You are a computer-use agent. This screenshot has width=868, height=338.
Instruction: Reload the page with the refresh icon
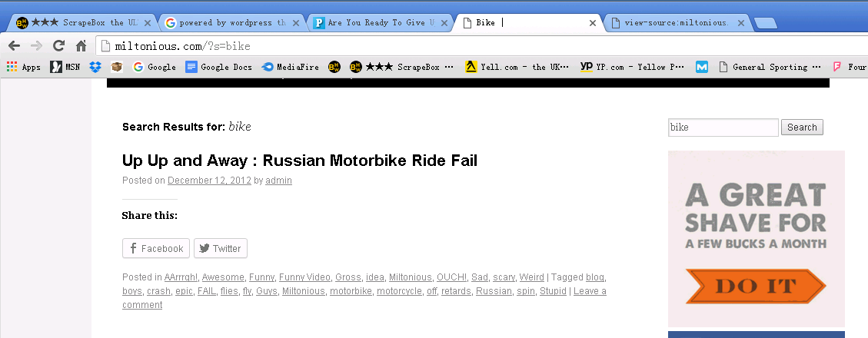58,46
